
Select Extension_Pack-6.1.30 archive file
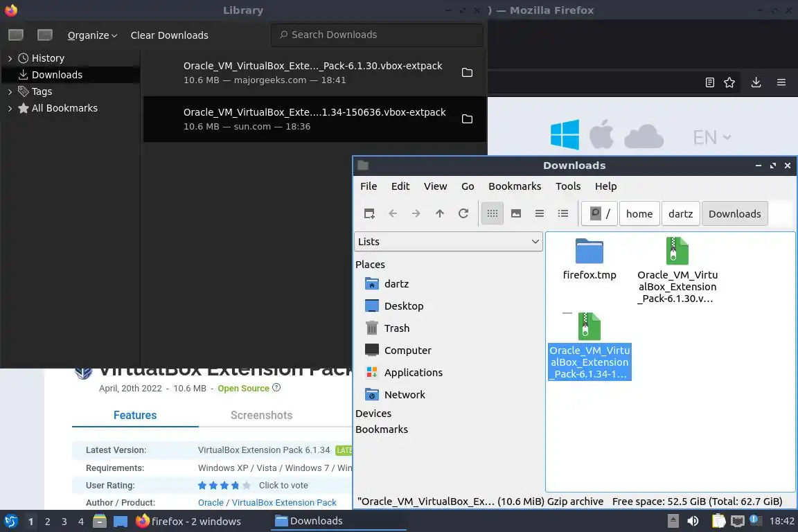pyautogui.click(x=677, y=271)
